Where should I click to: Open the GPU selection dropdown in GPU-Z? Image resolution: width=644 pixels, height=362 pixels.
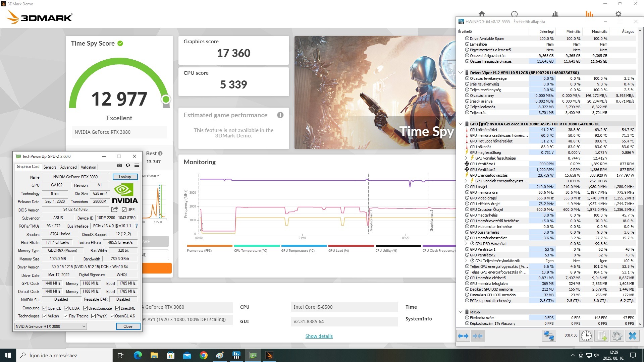84,326
